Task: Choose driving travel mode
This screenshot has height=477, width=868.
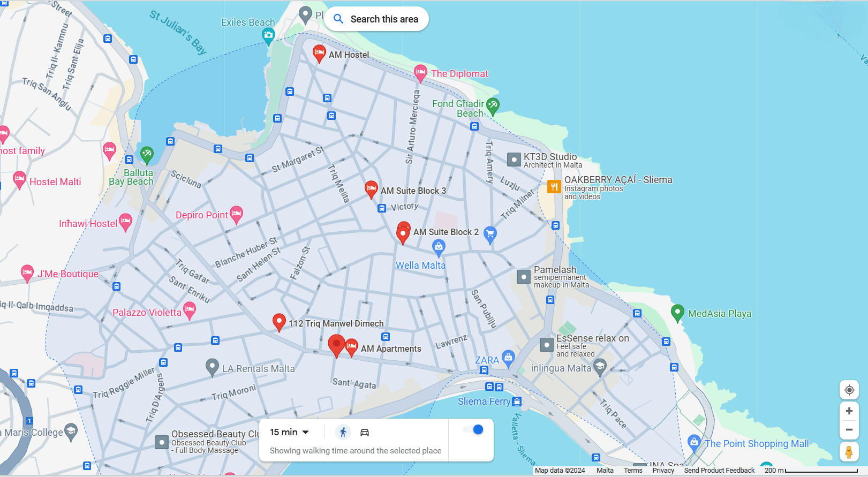Action: coord(365,433)
